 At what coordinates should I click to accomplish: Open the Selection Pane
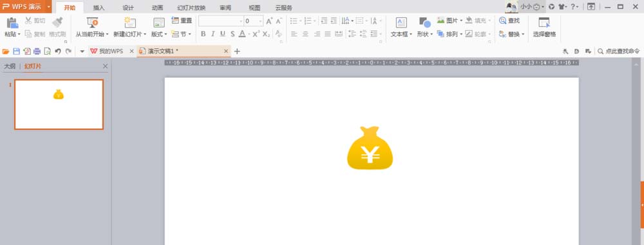click(x=544, y=23)
